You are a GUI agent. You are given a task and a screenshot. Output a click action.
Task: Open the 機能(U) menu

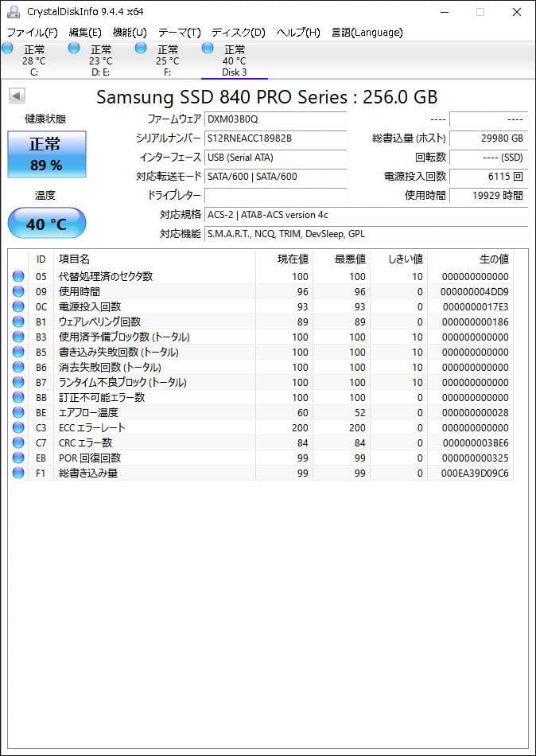130,33
